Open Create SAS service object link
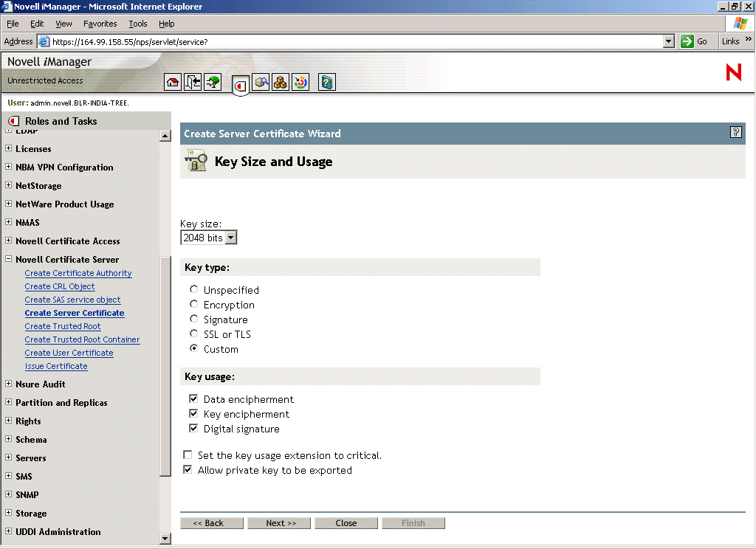Image resolution: width=756 pixels, height=549 pixels. click(x=73, y=300)
